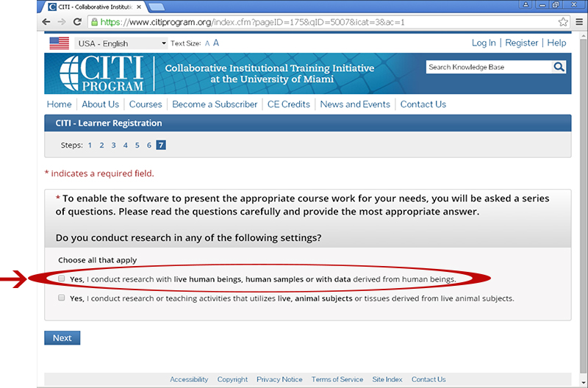Open the CE Credits menu item

point(288,104)
